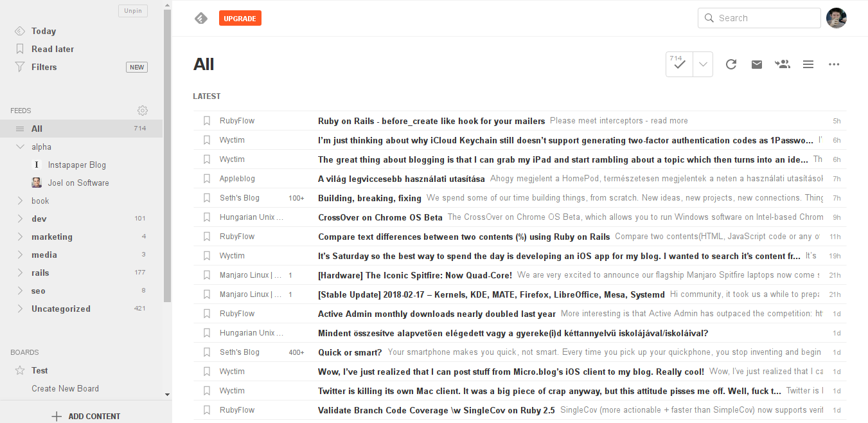Open the more options ellipsis menu
This screenshot has height=423, width=868.
coord(834,64)
